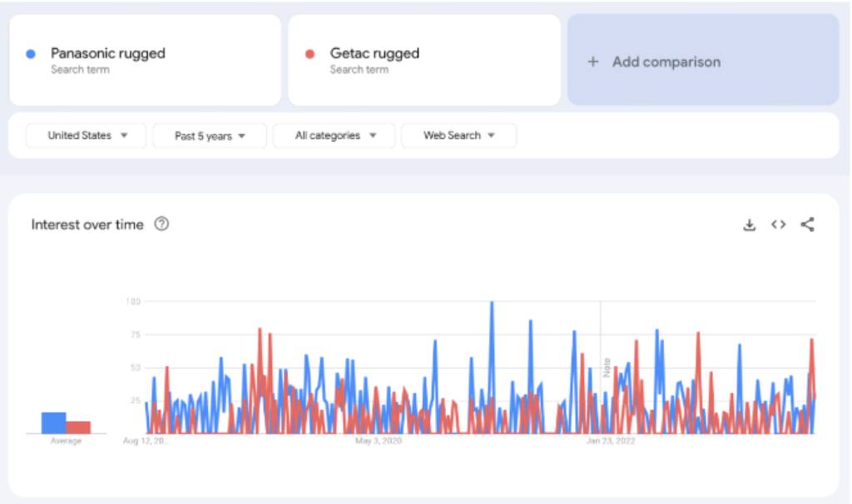Click the 100 y-axis value
The image size is (852, 504).
(133, 301)
